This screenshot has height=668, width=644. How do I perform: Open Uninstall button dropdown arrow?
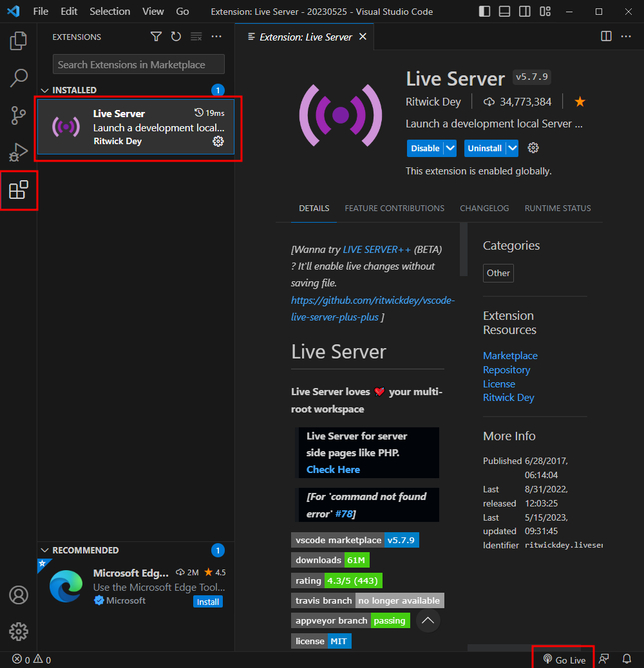pyautogui.click(x=512, y=148)
